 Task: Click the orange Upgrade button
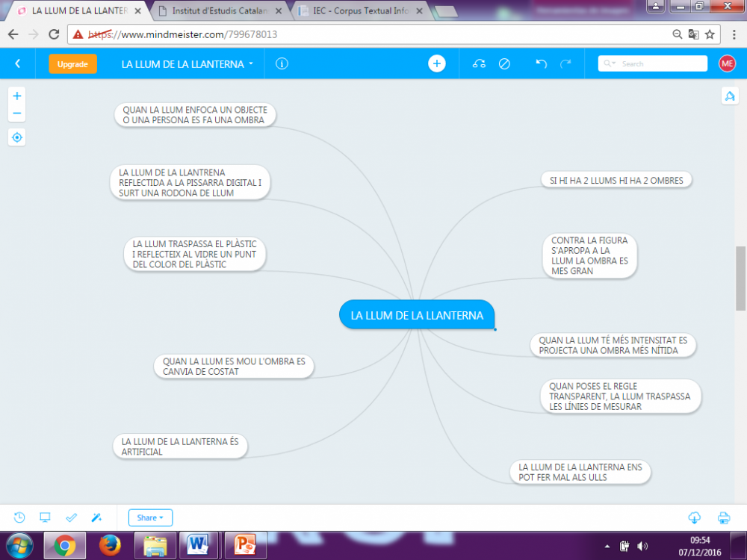(x=72, y=64)
